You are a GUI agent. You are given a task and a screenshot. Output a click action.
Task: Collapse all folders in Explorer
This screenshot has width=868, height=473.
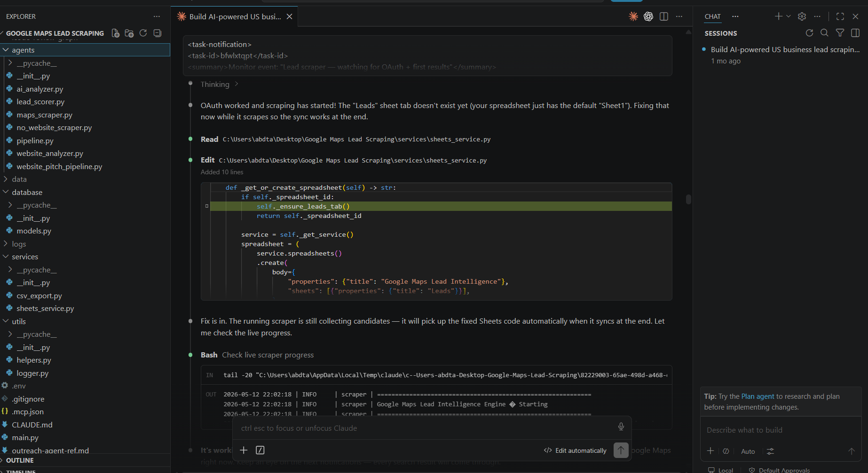click(x=158, y=33)
